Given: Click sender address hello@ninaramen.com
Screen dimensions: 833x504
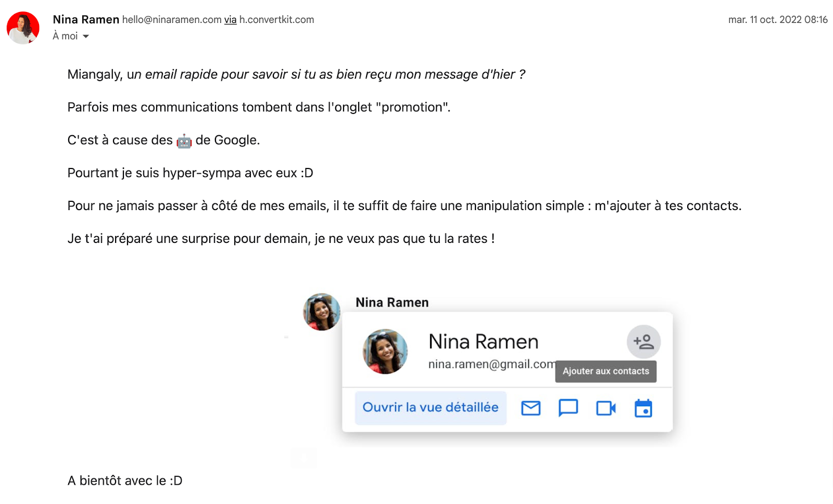Looking at the screenshot, I should [x=172, y=20].
